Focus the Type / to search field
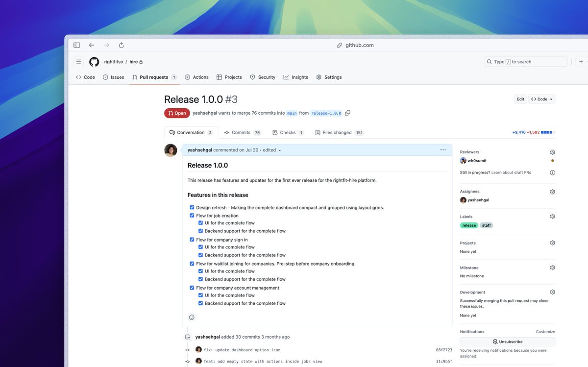The image size is (588, 367). (x=526, y=62)
